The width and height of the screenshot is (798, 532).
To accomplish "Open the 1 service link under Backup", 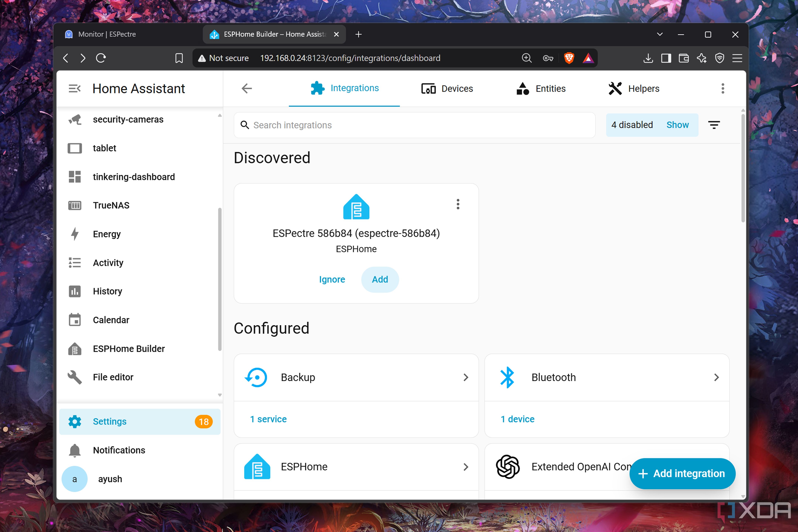I will (x=268, y=419).
